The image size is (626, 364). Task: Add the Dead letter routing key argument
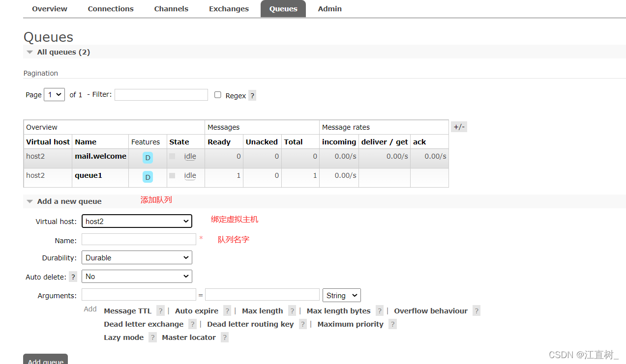coord(250,324)
